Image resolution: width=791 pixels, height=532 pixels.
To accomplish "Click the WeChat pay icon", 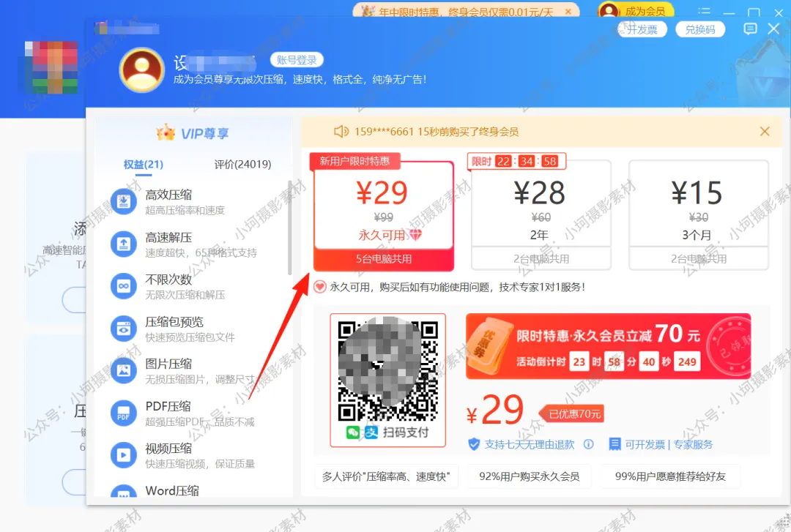I will 352,432.
